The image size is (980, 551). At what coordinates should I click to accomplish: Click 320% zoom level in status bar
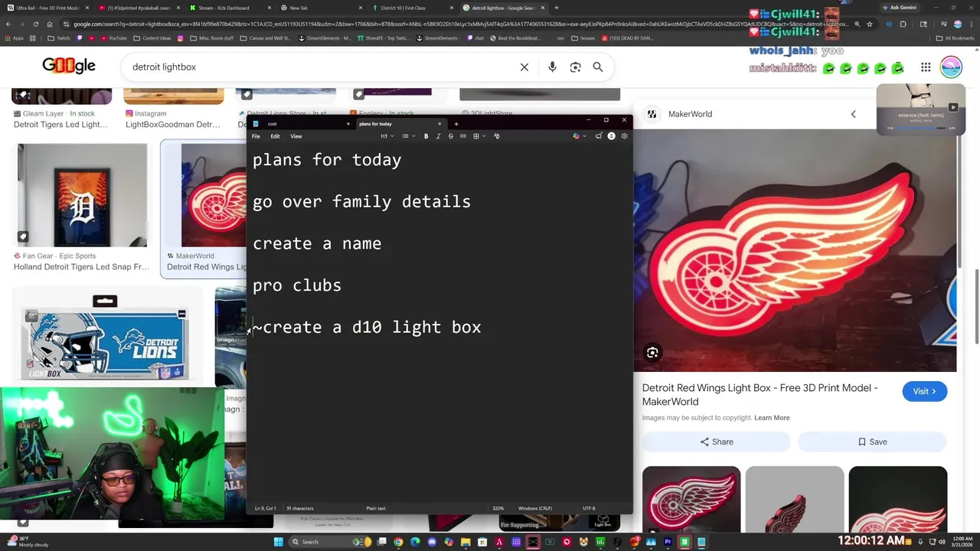pyautogui.click(x=498, y=508)
